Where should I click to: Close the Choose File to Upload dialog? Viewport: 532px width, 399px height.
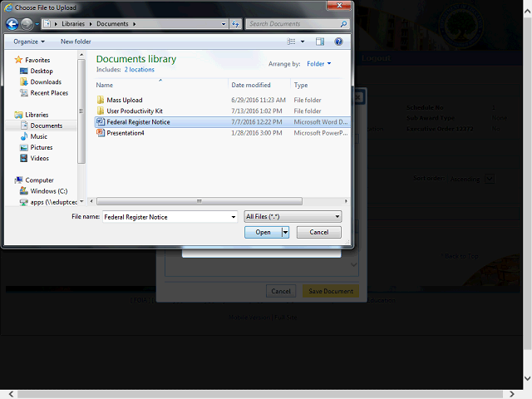(338, 6)
